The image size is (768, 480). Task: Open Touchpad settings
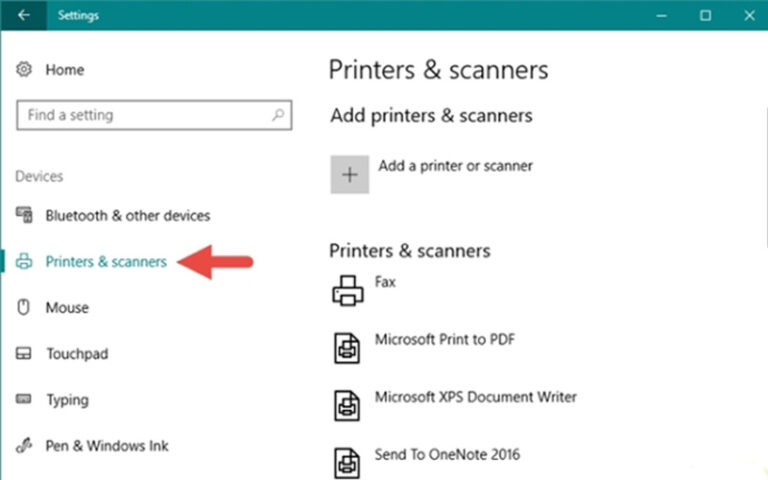click(77, 354)
